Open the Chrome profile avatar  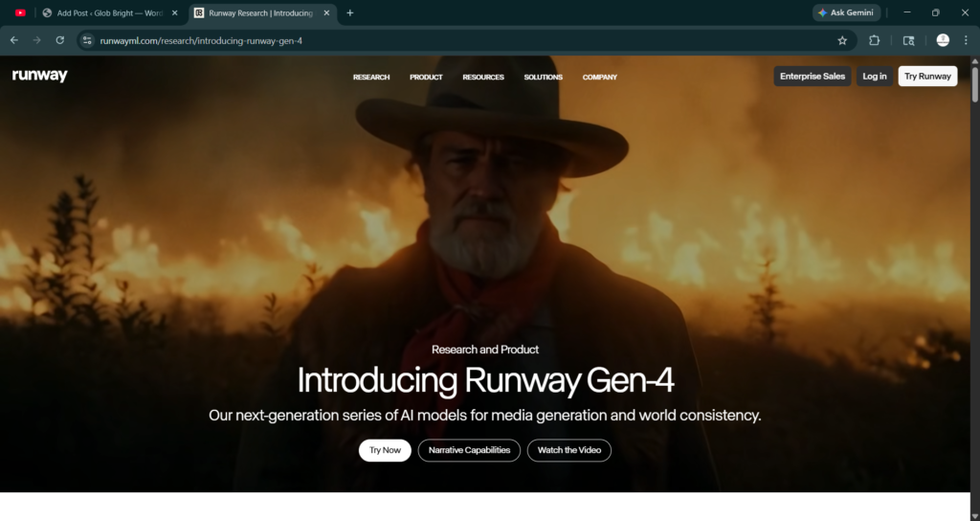[943, 40]
